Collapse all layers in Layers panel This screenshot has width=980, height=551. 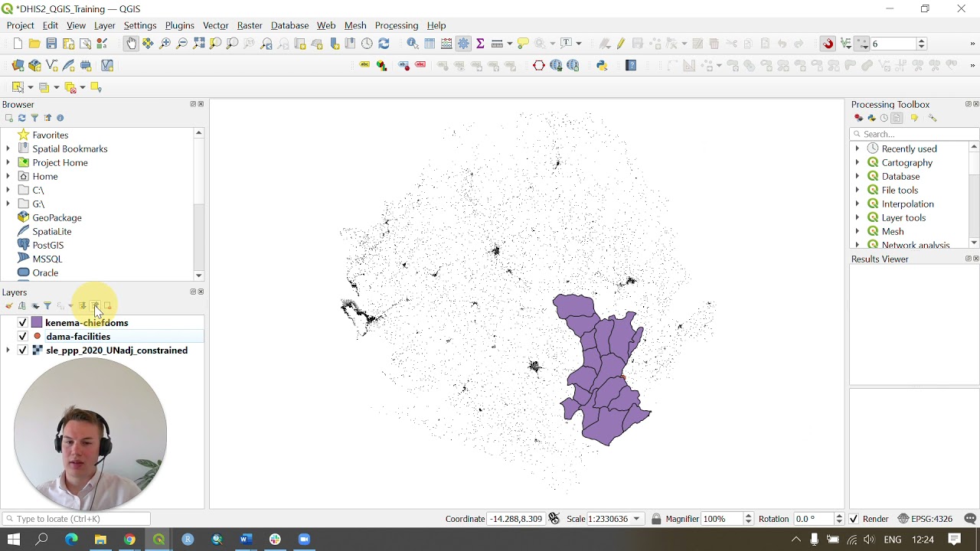point(95,306)
